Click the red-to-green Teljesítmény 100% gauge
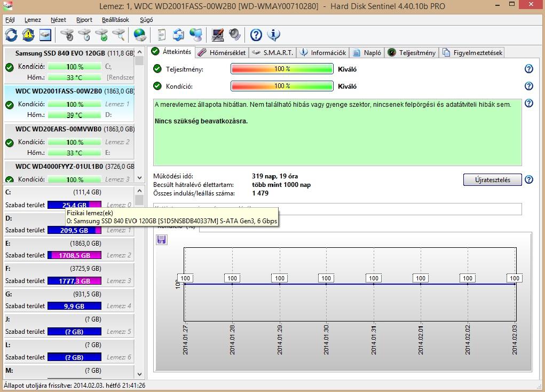Screen dimensions: 545x392 (282, 69)
